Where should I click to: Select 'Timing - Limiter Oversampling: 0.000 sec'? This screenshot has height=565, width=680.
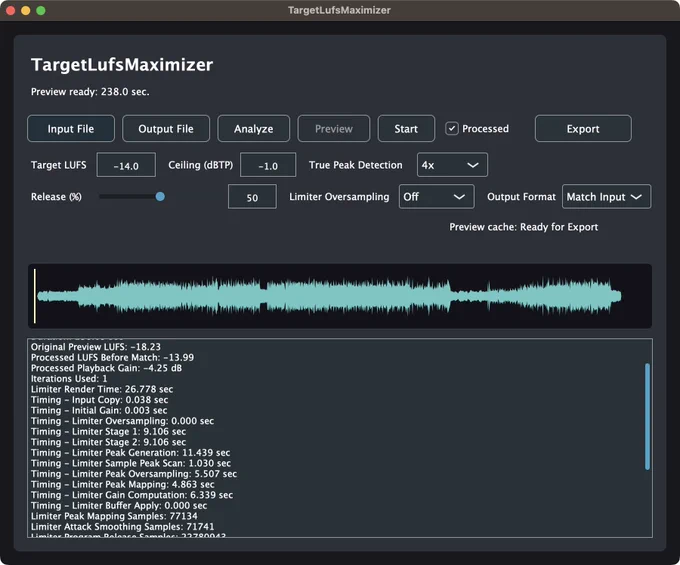point(122,421)
